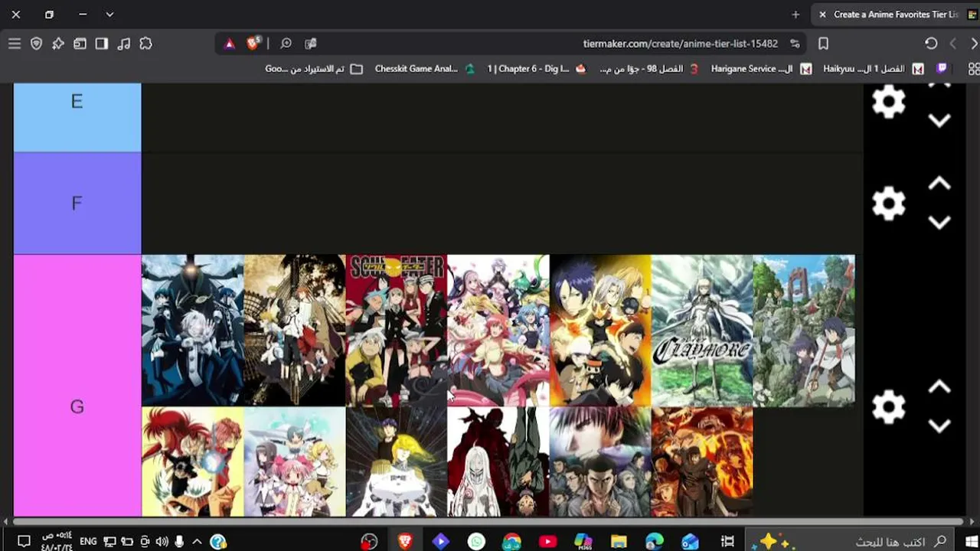
Task: Open Microsoft 365 Copilot from taskbar
Action: (583, 541)
